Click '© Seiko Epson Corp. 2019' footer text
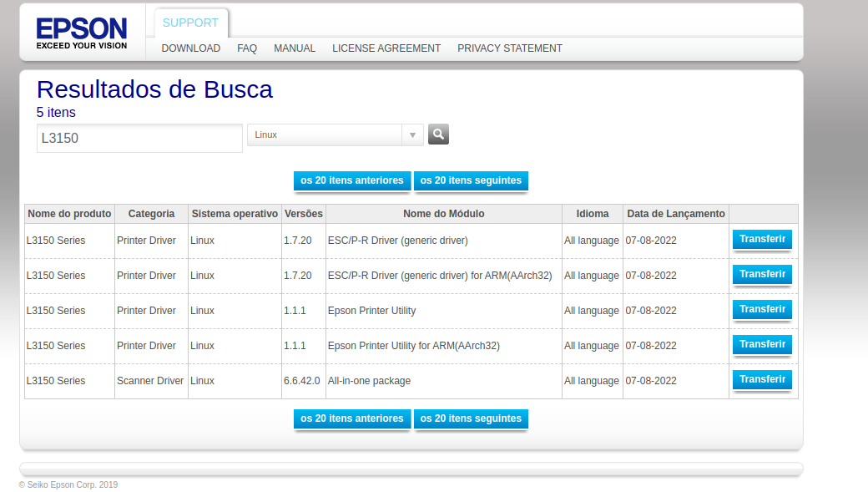Image resolution: width=868 pixels, height=492 pixels. [68, 484]
